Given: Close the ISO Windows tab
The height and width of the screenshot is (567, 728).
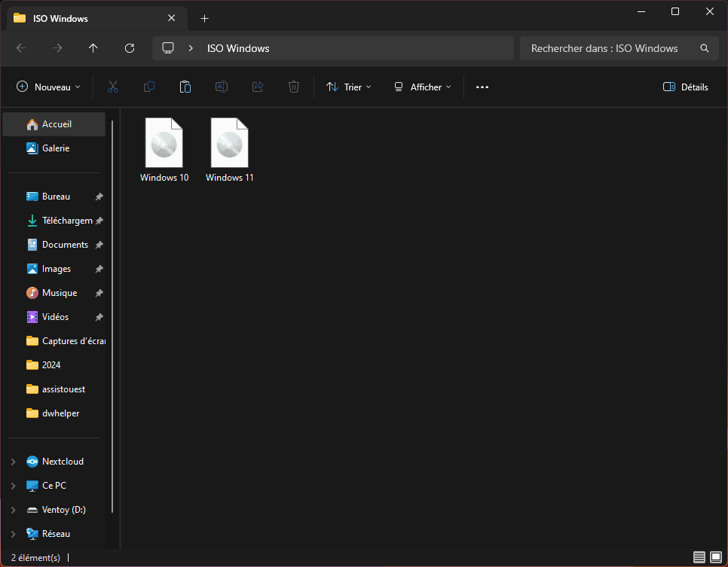Looking at the screenshot, I should pyautogui.click(x=171, y=18).
